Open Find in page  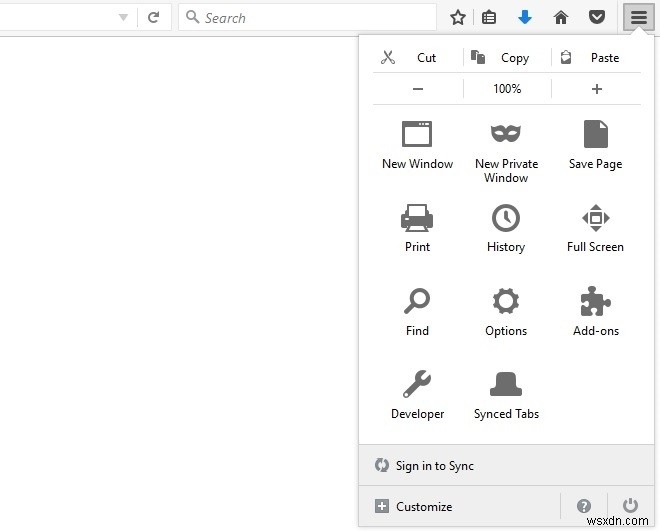(417, 312)
